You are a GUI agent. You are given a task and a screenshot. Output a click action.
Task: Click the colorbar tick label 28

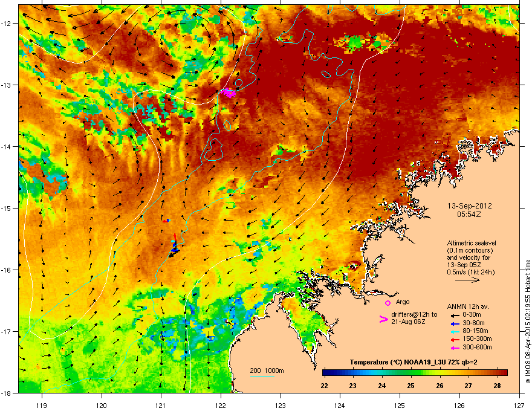pos(497,386)
